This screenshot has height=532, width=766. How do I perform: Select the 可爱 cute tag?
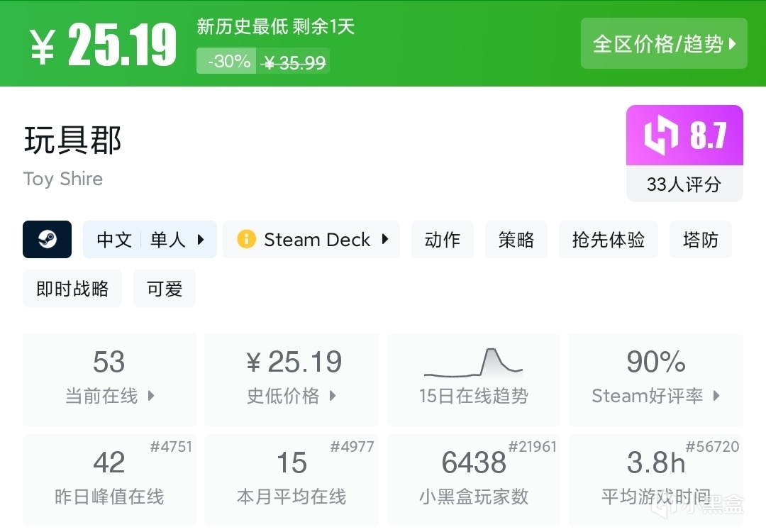click(x=165, y=289)
